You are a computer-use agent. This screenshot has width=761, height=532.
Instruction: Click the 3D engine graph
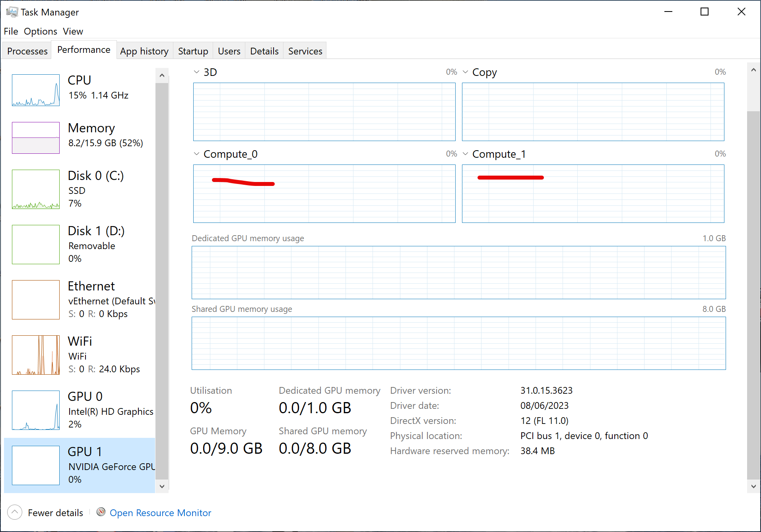coord(324,112)
